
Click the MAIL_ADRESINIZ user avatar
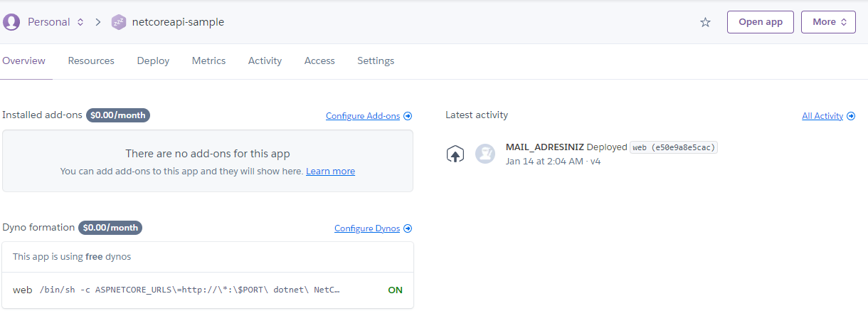point(485,154)
